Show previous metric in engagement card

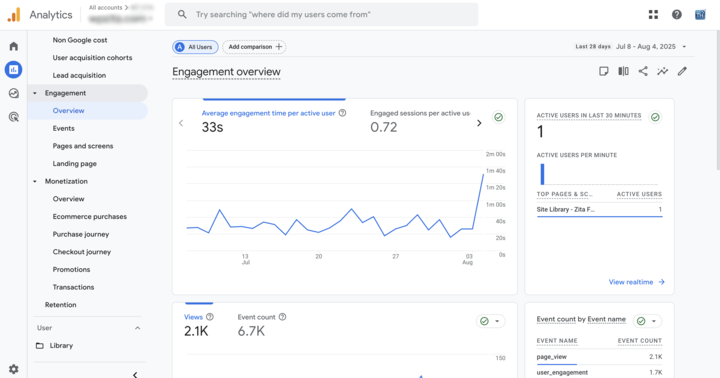[x=181, y=123]
